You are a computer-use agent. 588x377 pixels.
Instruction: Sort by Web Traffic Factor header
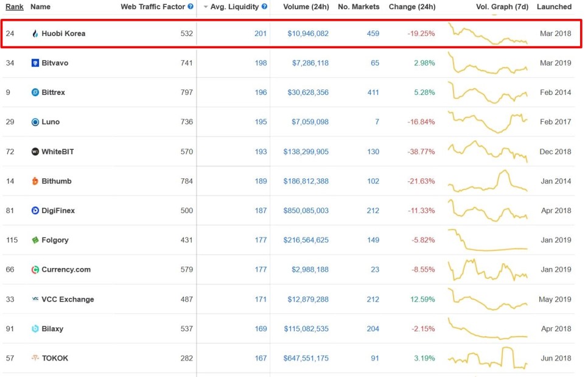coord(153,7)
